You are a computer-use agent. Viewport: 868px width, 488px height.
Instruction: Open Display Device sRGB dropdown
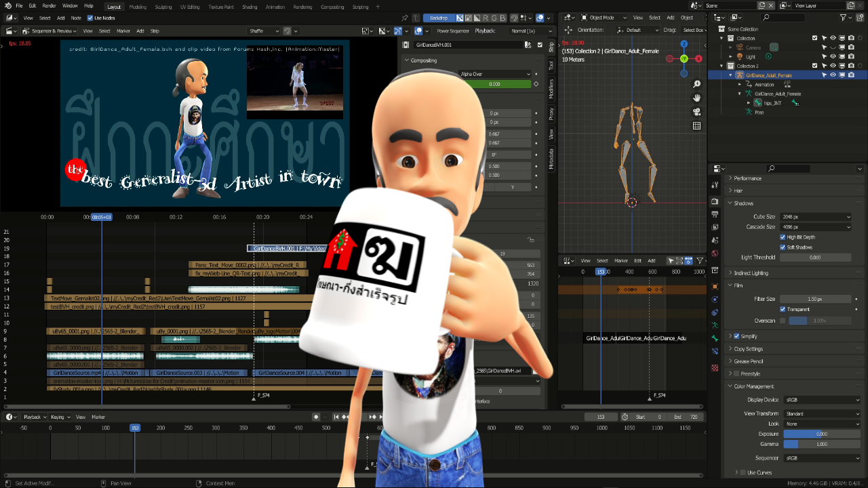(821, 400)
